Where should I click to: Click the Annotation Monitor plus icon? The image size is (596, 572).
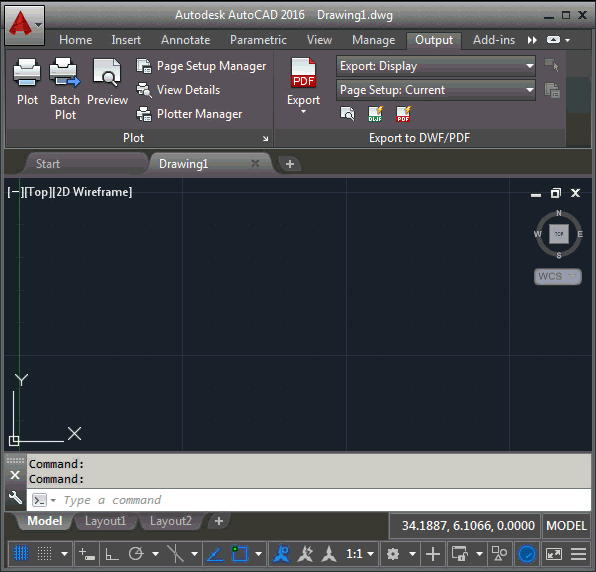pos(433,554)
